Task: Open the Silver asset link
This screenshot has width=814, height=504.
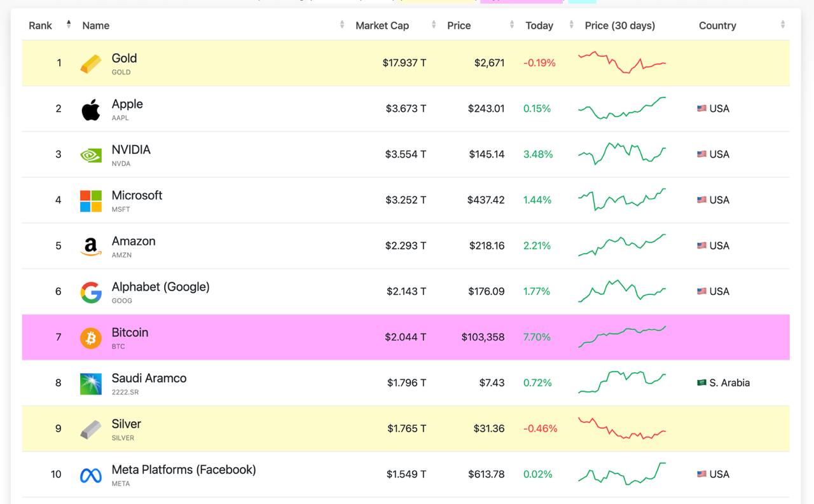Action: point(126,424)
